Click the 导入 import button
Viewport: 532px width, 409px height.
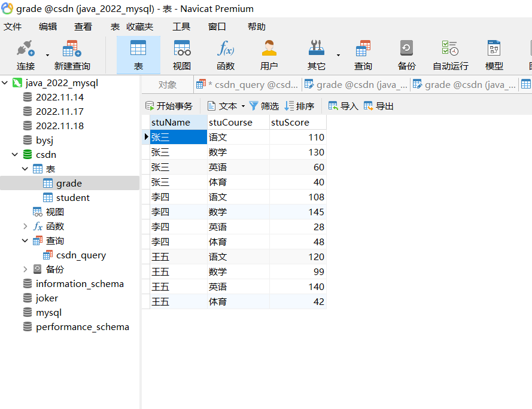coord(343,106)
